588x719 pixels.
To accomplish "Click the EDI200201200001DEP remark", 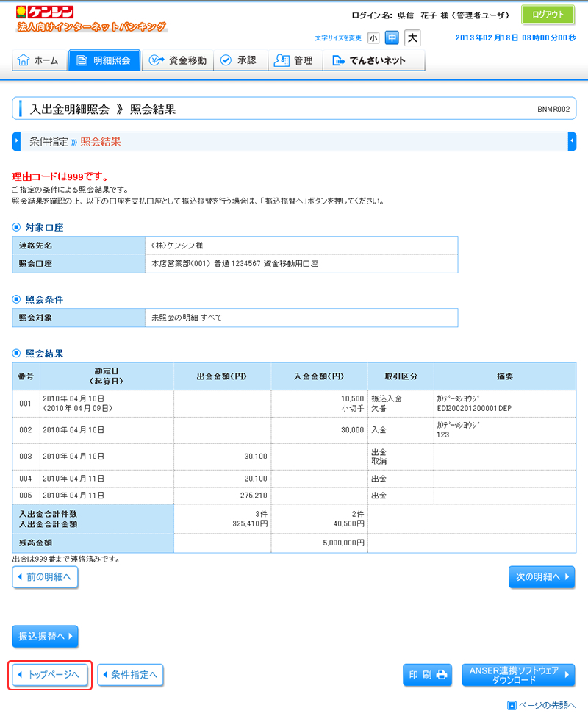I will (x=474, y=408).
